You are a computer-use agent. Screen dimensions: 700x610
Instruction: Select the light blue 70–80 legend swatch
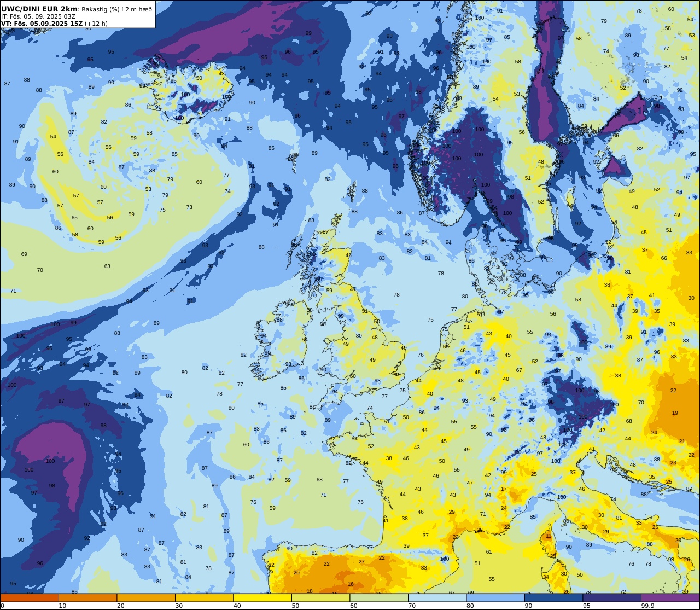pos(437,597)
